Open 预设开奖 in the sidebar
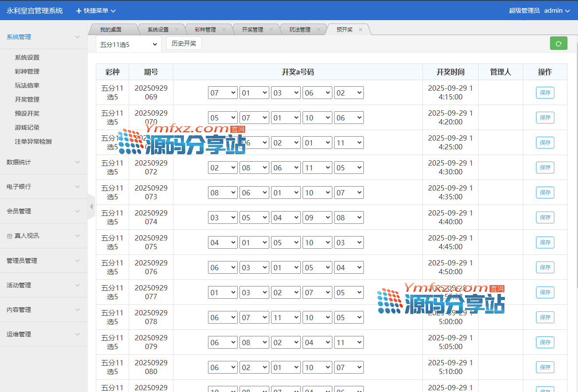The height and width of the screenshot is (392, 578). pos(27,113)
